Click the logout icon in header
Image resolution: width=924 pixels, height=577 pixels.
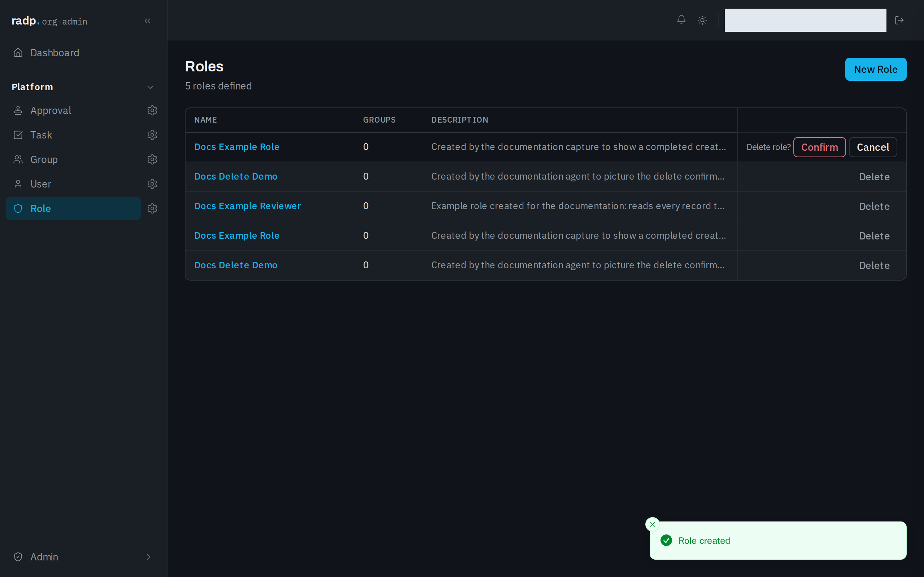[x=899, y=20]
